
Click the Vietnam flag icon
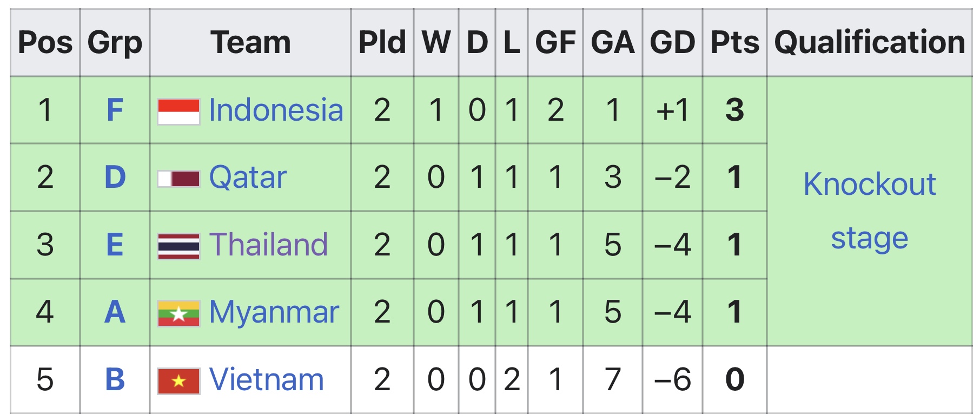tap(178, 381)
